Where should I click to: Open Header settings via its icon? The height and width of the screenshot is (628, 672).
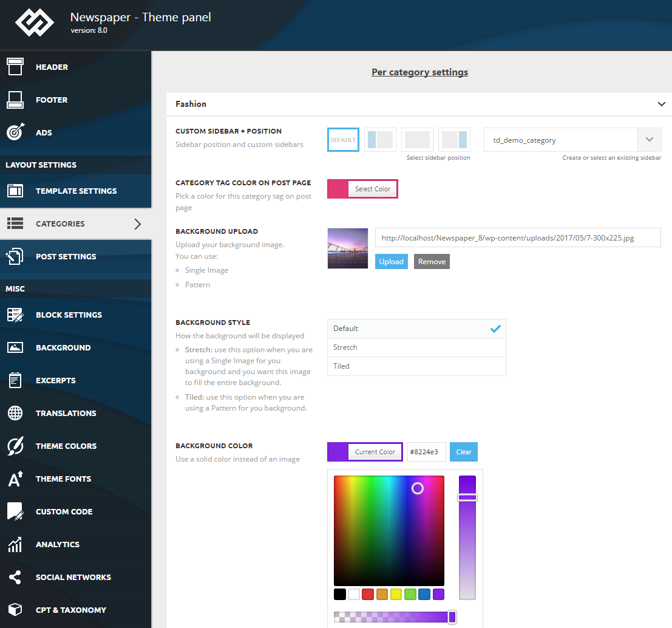pos(15,67)
